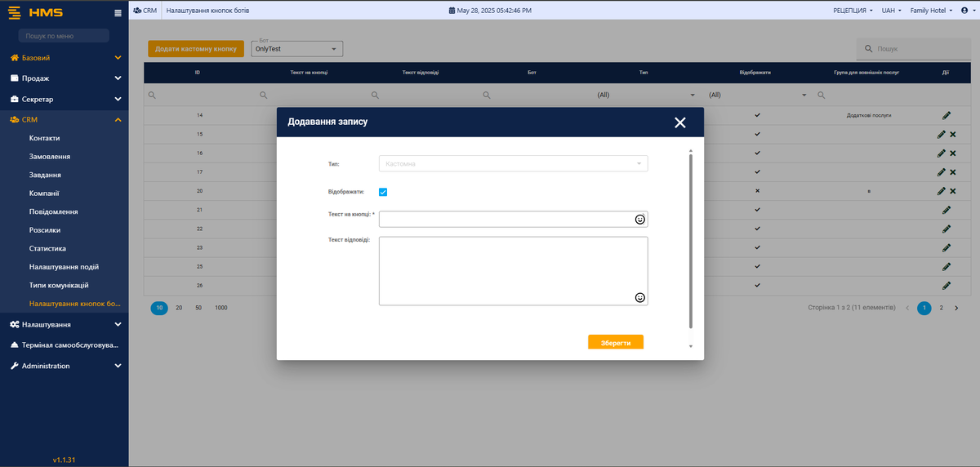Screen dimensions: 980x467
Task: Open emoji picker in 'Текст на кнопці' field
Action: 640,220
